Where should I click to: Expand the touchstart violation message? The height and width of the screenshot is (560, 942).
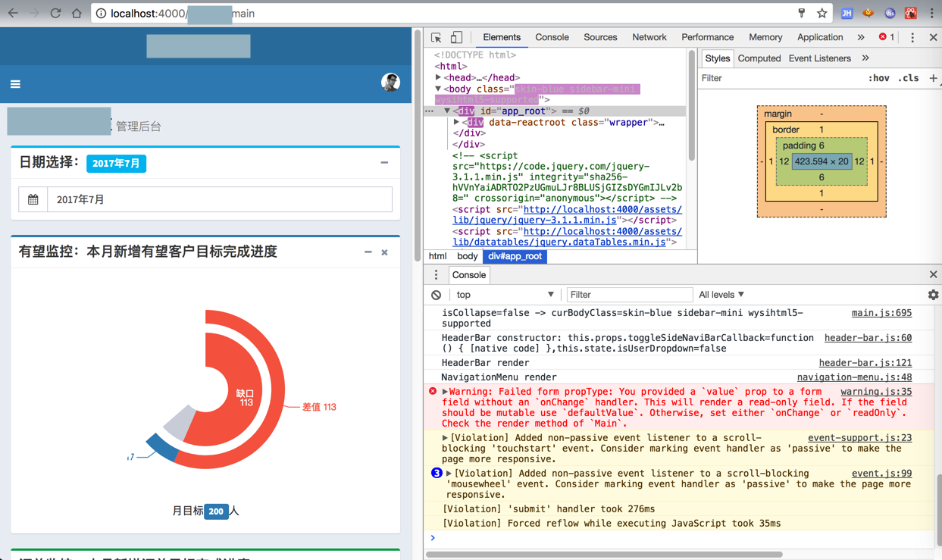445,438
